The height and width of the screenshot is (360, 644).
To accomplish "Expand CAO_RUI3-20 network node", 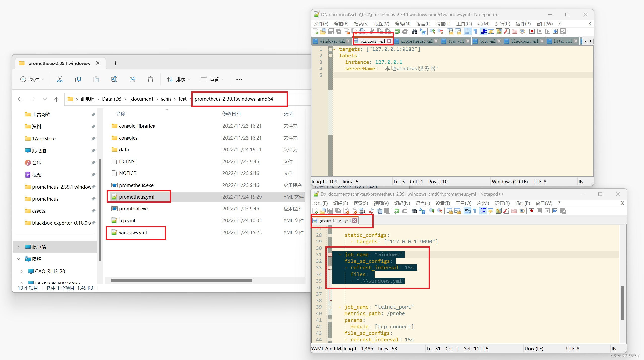I will click(22, 271).
